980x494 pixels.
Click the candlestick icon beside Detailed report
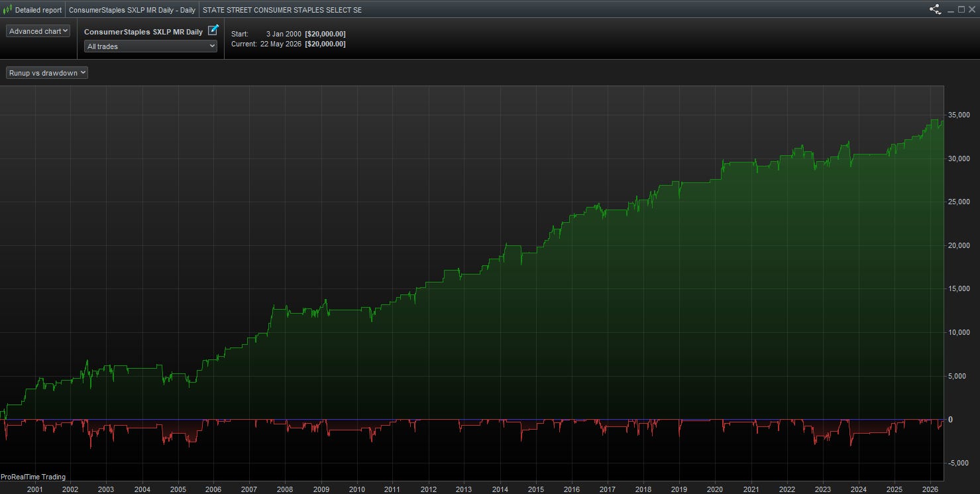click(x=7, y=10)
